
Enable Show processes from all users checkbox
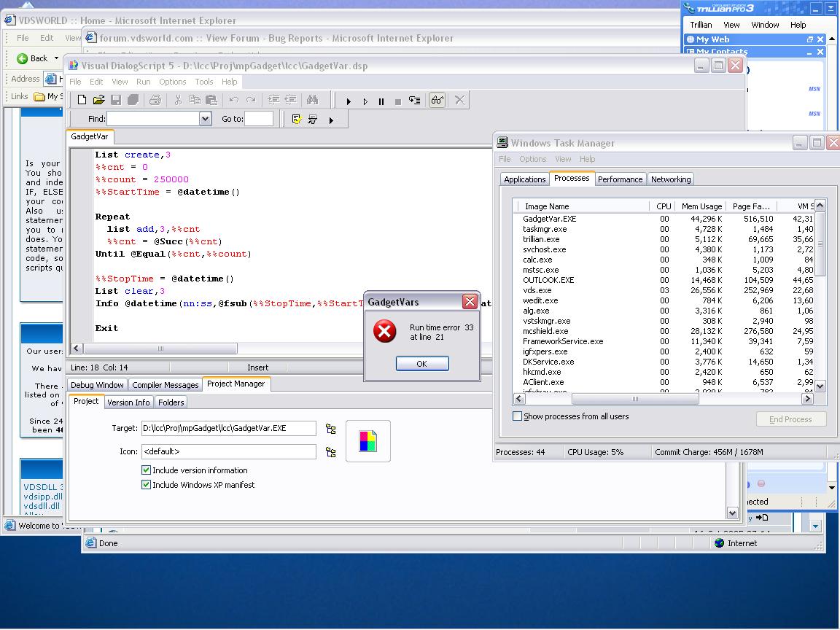pos(517,416)
